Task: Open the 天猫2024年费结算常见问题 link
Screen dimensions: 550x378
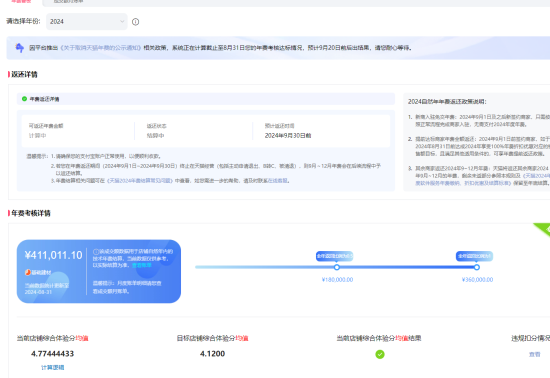Action: pyautogui.click(x=140, y=181)
